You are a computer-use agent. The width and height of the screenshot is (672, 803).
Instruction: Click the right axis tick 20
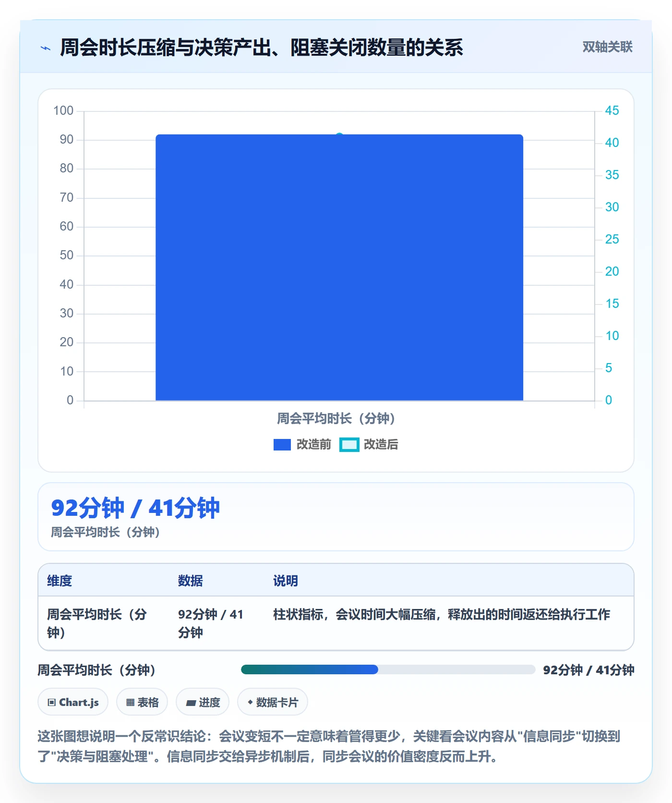pos(612,272)
